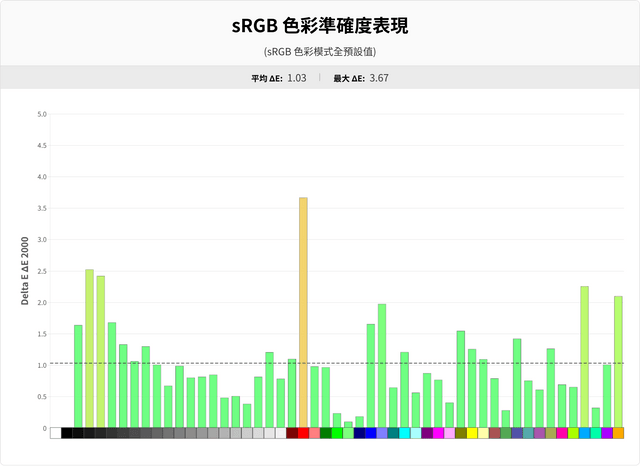Viewport: 640px width, 466px height.
Task: Click the khaki color swatch
Action: [551, 433]
